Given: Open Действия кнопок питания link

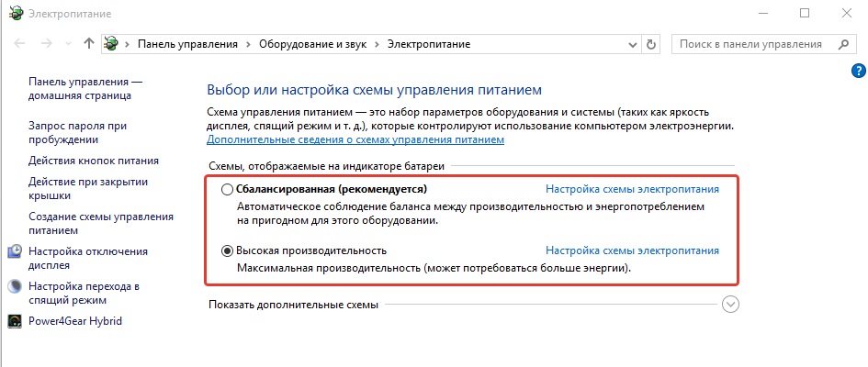Looking at the screenshot, I should 94,160.
